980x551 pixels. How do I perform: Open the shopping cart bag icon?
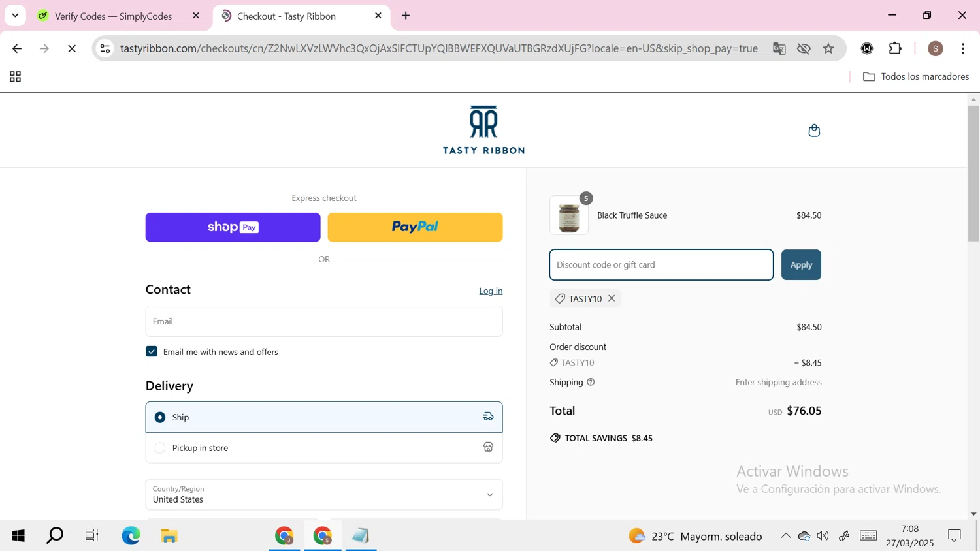(814, 131)
